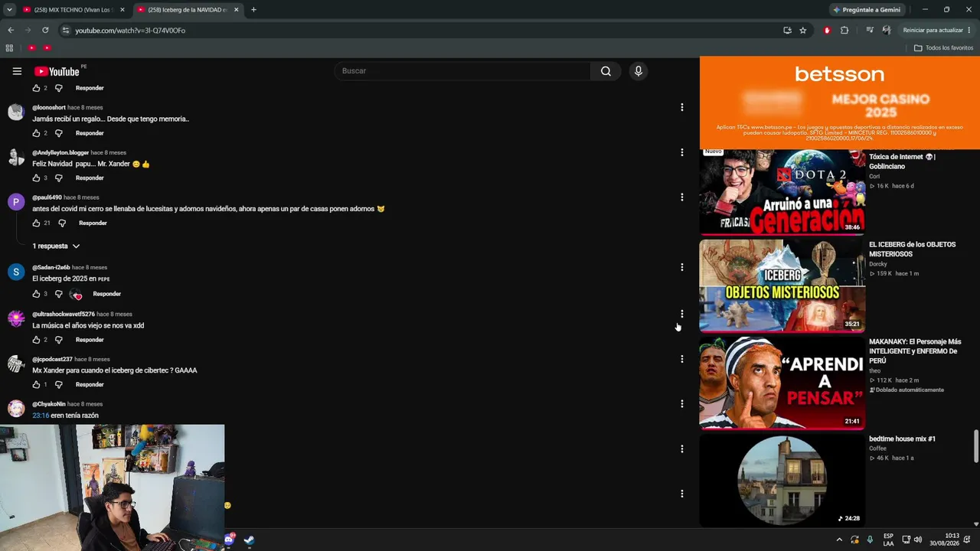This screenshot has height=551, width=980.
Task: Jump to timestamp 23:16 in comment
Action: click(x=41, y=416)
